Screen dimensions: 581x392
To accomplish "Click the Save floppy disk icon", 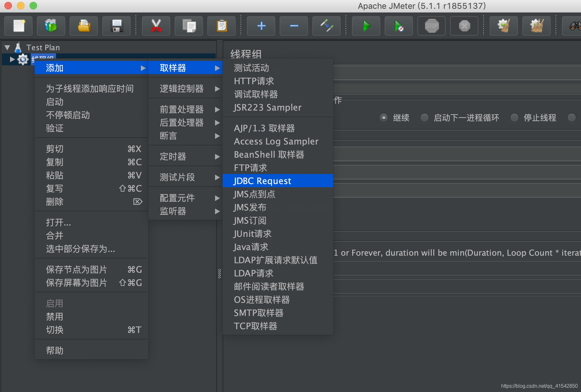I will (117, 26).
